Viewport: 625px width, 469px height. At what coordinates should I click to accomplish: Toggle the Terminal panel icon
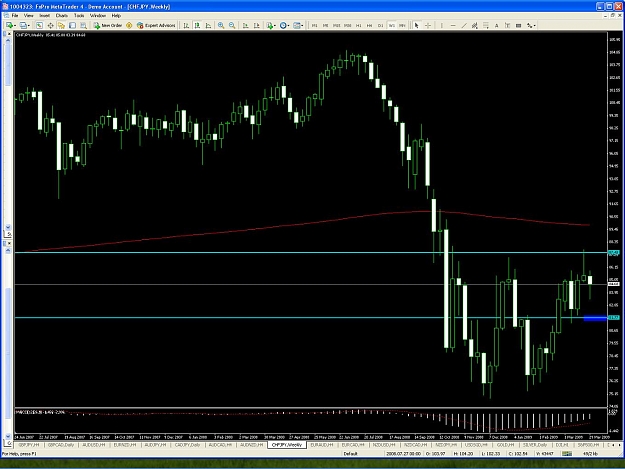point(72,26)
